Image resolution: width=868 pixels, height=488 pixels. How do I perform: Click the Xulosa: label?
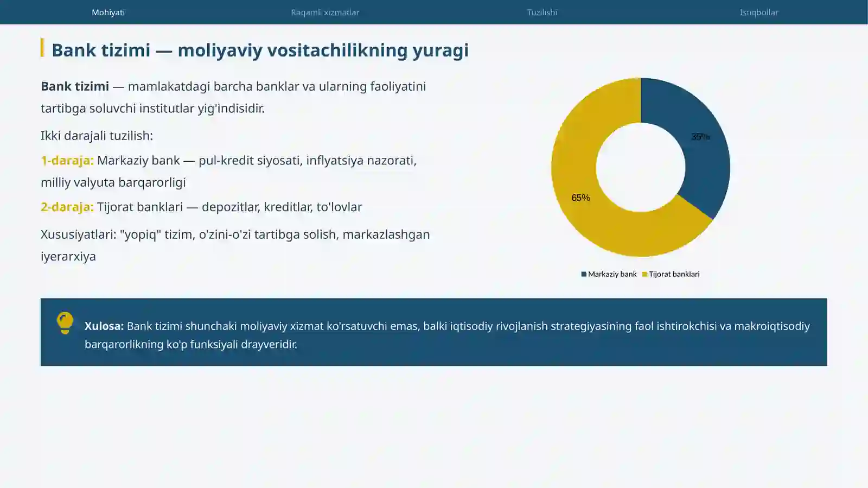104,326
